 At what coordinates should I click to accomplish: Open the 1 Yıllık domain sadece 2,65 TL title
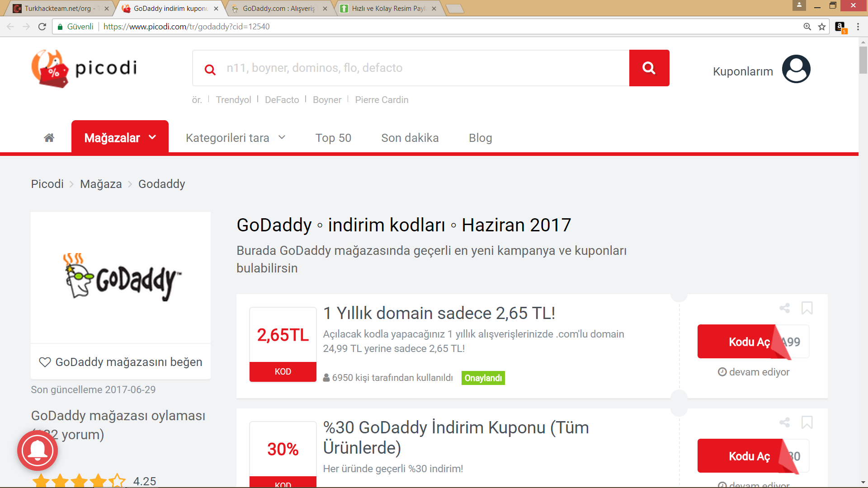click(x=439, y=313)
